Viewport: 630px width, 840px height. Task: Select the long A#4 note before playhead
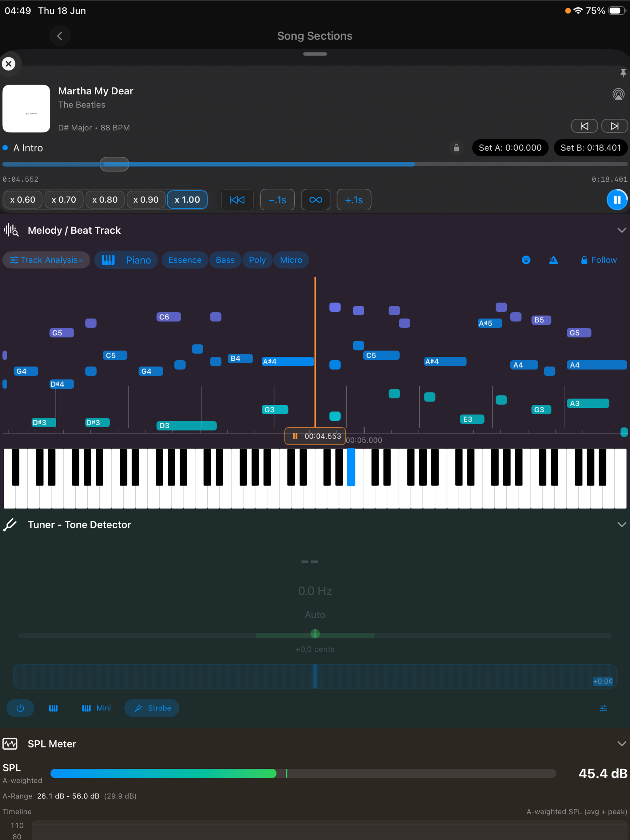[288, 362]
